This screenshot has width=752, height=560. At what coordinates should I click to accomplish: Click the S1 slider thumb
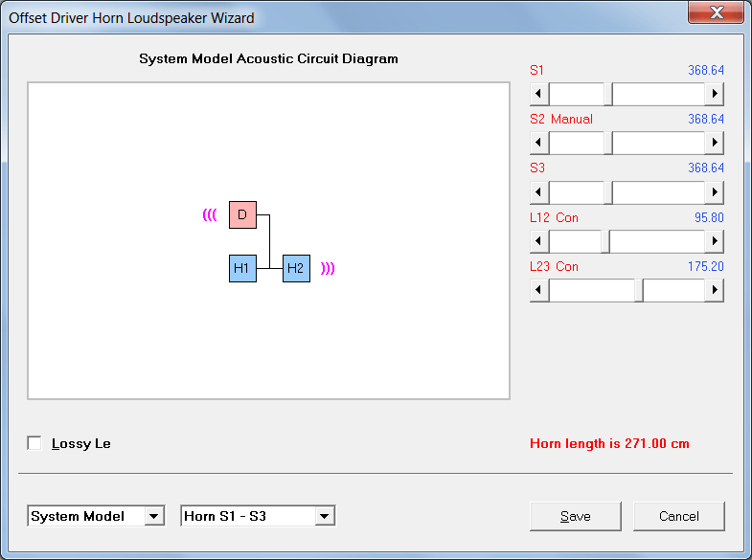pos(608,94)
